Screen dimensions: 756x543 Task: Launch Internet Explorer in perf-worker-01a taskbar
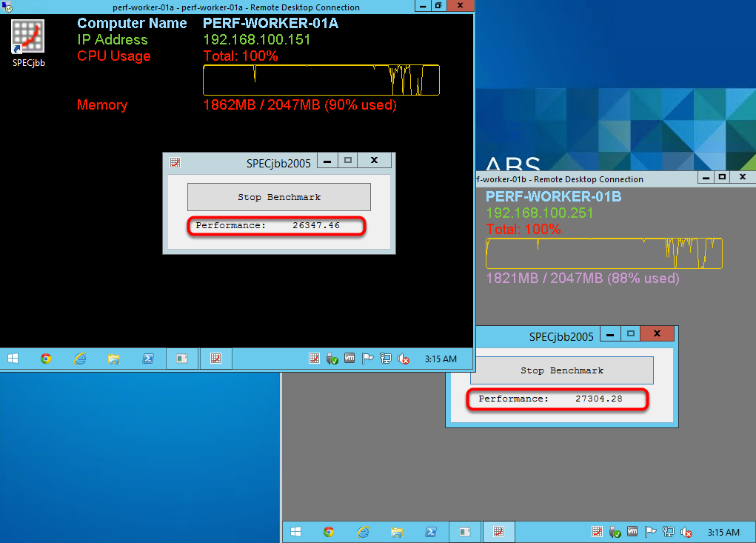click(80, 359)
